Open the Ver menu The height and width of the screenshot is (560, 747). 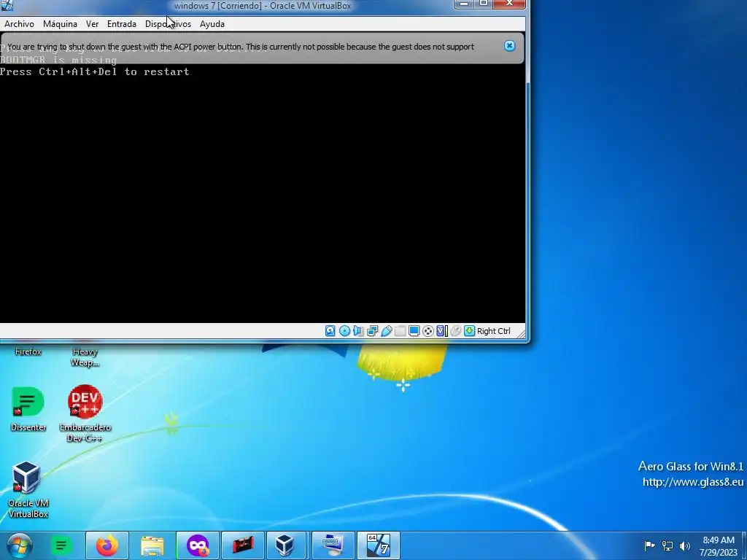tap(93, 24)
